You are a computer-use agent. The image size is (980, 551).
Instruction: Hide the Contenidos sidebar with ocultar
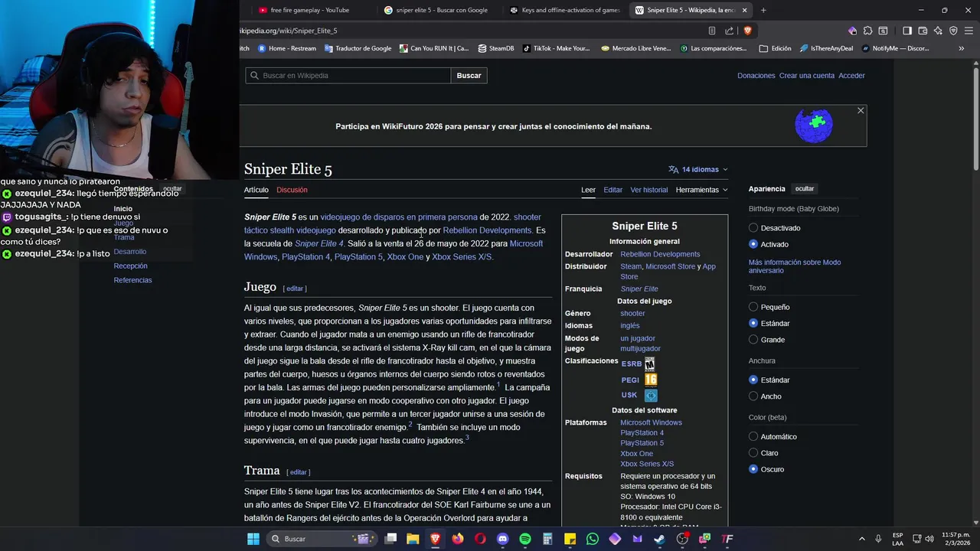click(172, 189)
